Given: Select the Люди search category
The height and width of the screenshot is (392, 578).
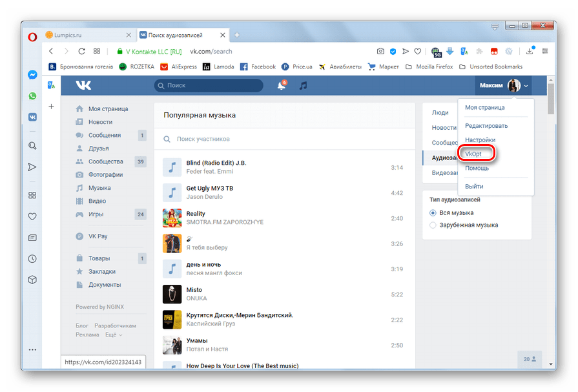Looking at the screenshot, I should pos(440,112).
